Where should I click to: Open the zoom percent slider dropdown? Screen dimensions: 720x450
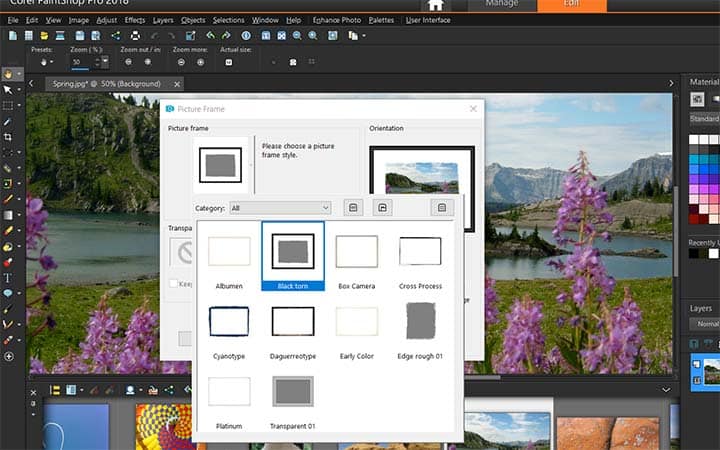click(106, 62)
